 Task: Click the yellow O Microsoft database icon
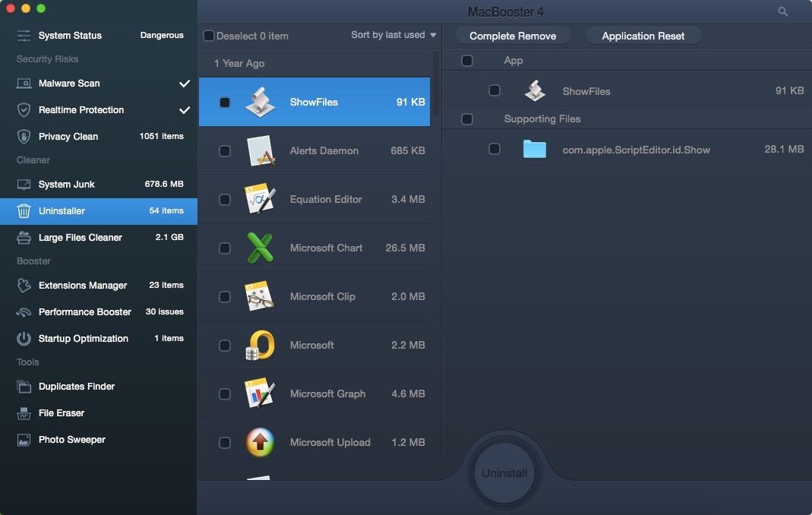pos(260,346)
